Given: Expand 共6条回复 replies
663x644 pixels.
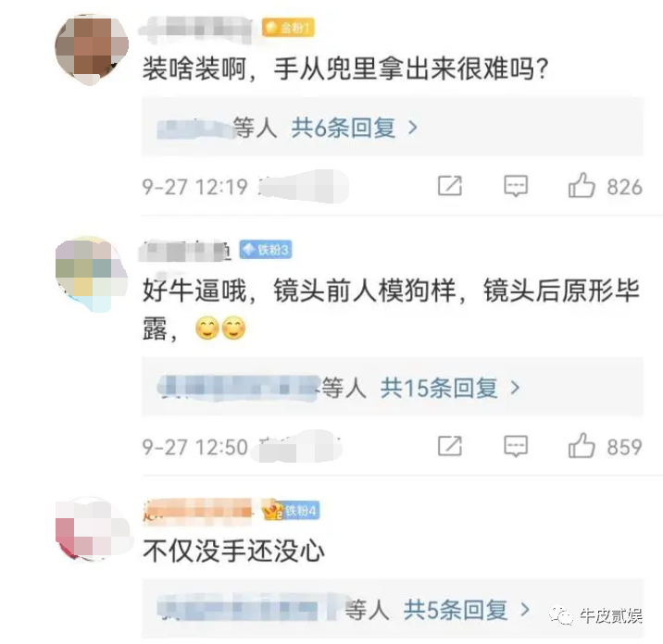Looking at the screenshot, I should tap(355, 128).
